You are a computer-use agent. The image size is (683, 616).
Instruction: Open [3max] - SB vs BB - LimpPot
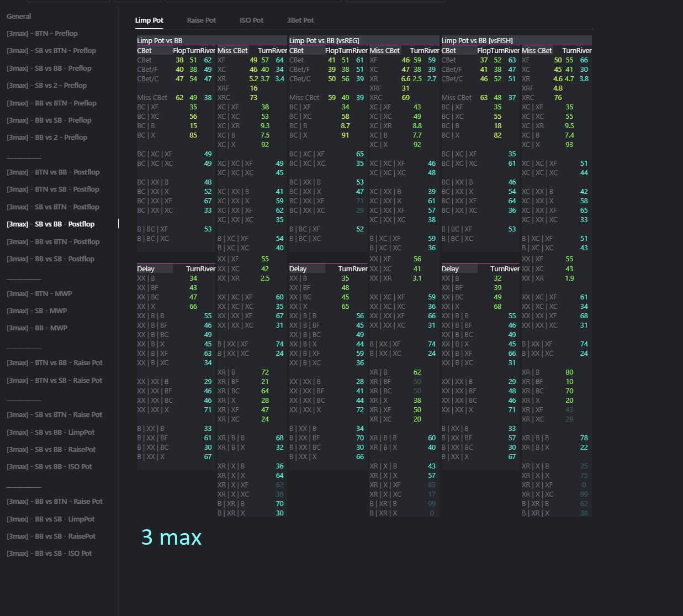(51, 433)
